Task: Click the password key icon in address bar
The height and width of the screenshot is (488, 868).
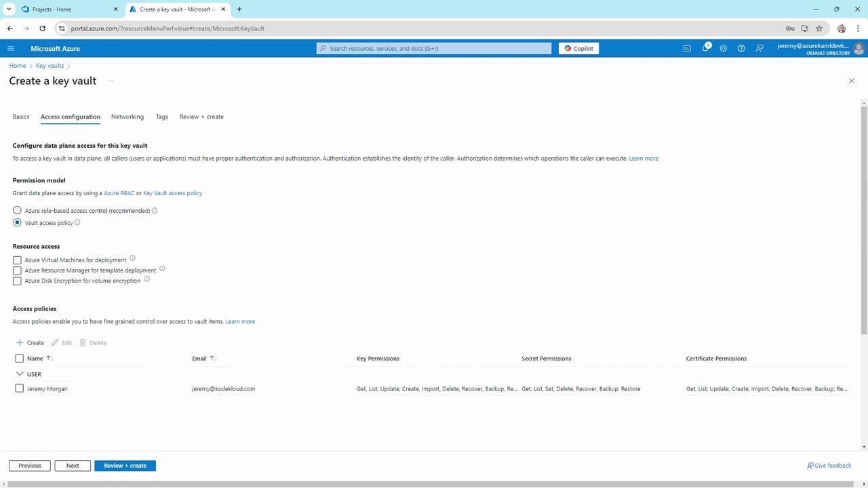Action: tap(790, 28)
